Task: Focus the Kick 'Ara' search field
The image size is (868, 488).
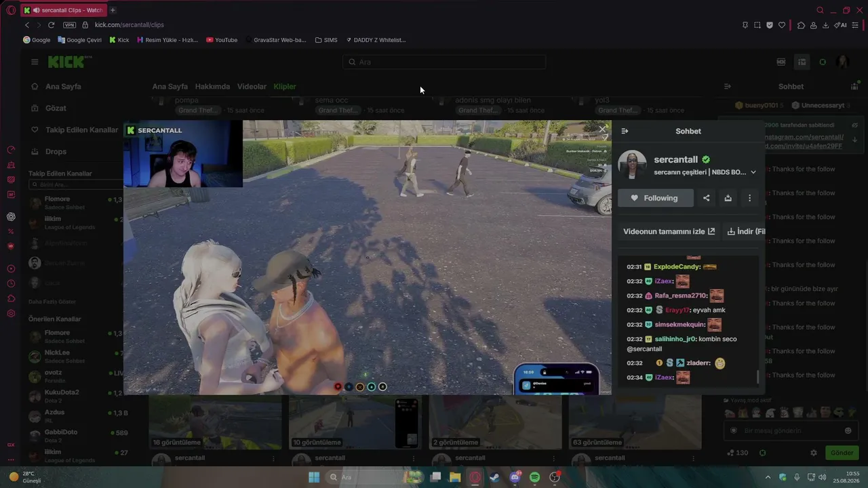Action: coord(444,62)
